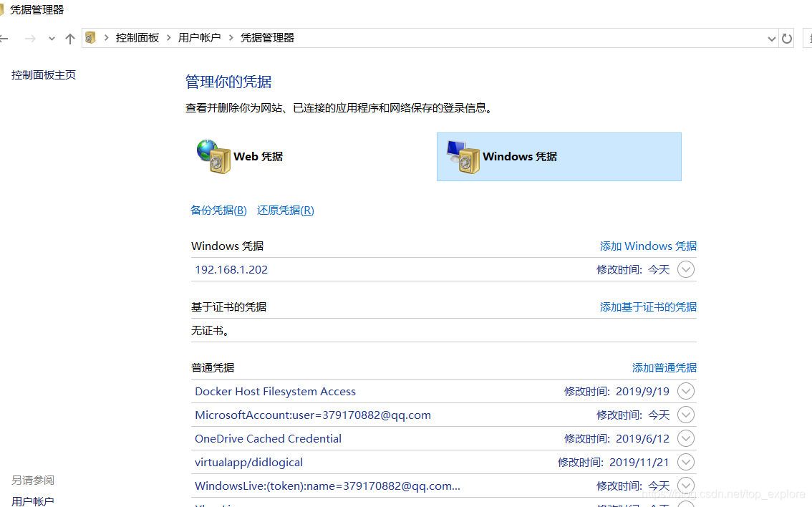Click the safe icon in address bar
The width and height of the screenshot is (812, 507).
[90, 38]
